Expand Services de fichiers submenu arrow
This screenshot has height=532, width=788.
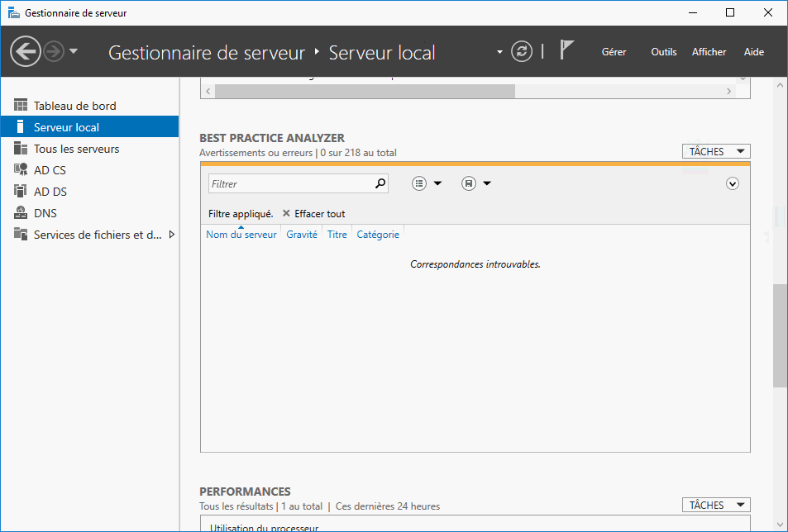tap(172, 235)
